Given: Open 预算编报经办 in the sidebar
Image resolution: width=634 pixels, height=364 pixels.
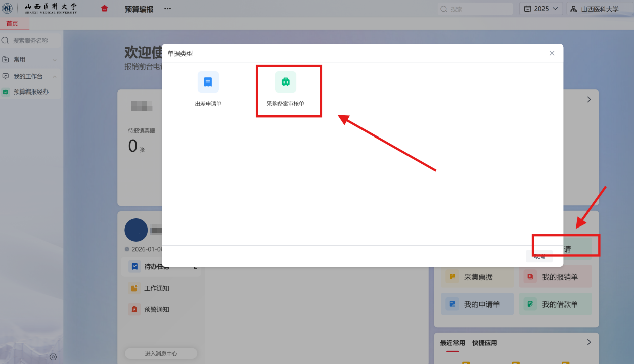Looking at the screenshot, I should tap(30, 92).
